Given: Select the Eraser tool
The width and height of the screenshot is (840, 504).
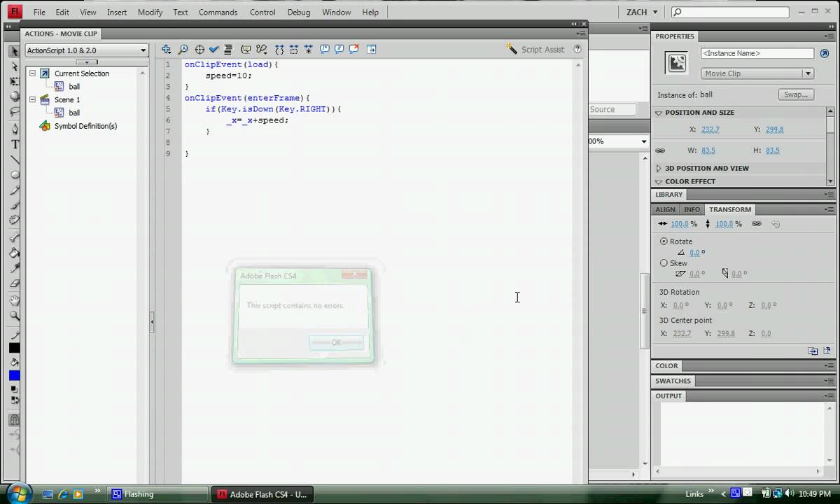Looking at the screenshot, I should (14, 284).
